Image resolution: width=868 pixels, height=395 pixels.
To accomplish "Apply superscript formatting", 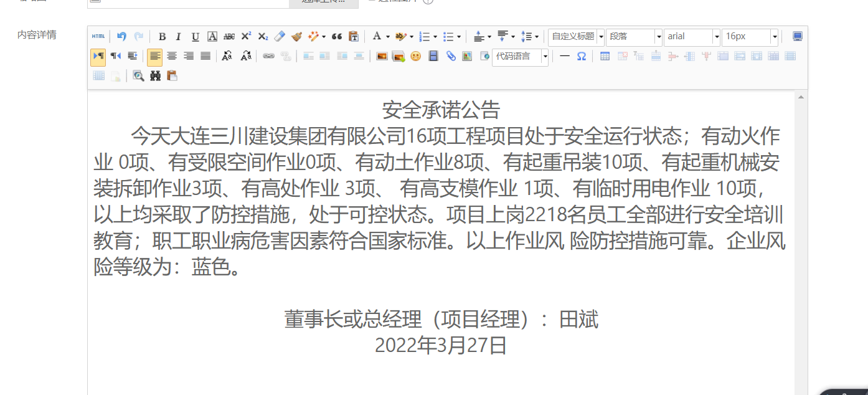I will tap(246, 37).
